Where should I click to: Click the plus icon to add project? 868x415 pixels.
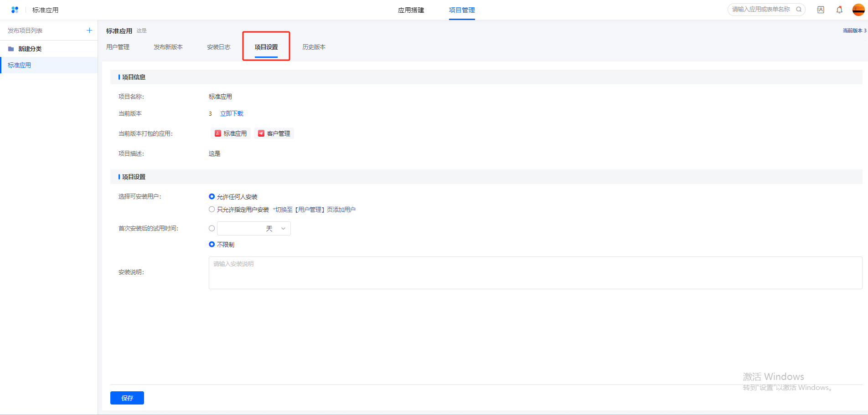(89, 31)
